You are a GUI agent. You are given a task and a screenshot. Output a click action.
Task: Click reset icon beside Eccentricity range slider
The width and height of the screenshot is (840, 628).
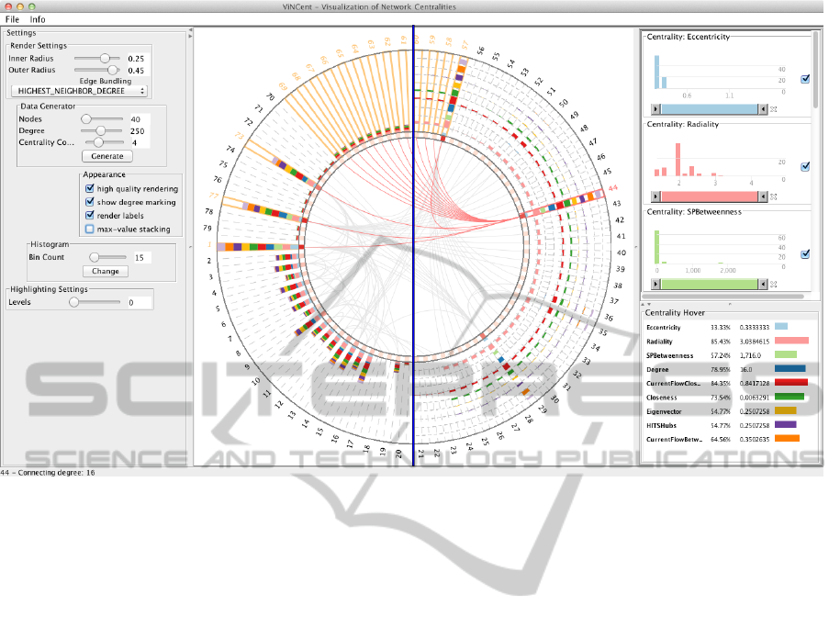point(773,108)
